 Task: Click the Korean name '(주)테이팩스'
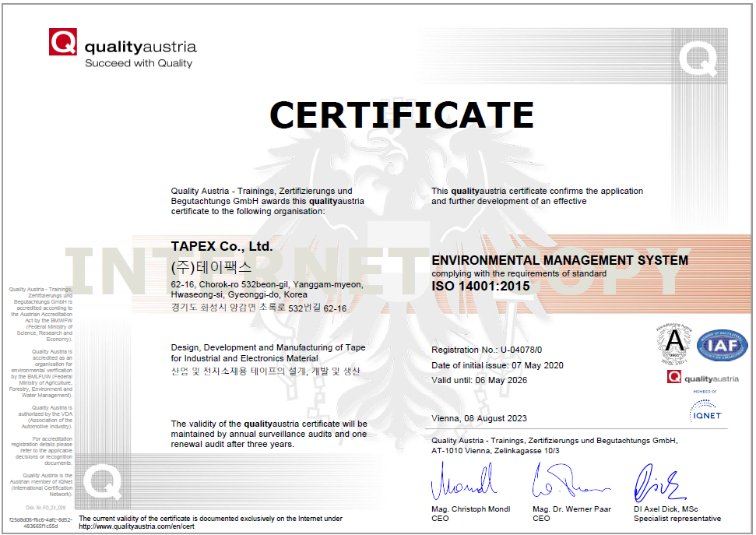[x=211, y=267]
